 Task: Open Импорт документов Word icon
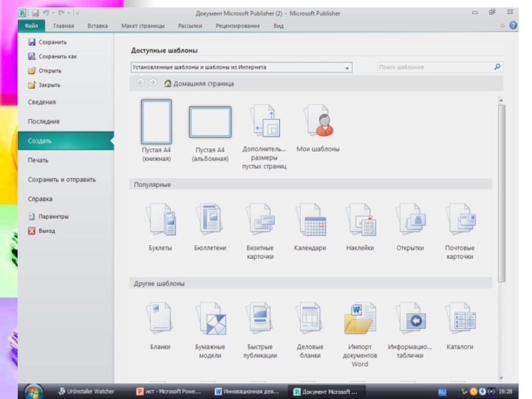[x=360, y=319]
